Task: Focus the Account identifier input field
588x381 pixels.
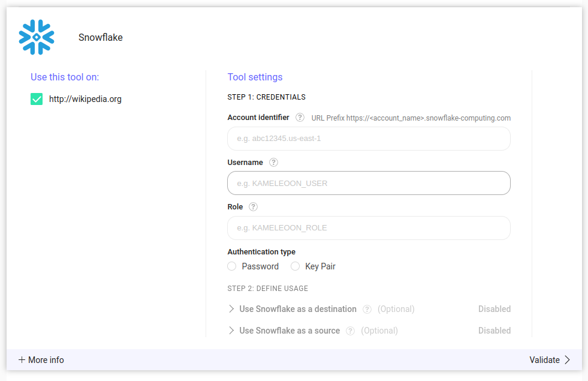Action: coord(369,139)
